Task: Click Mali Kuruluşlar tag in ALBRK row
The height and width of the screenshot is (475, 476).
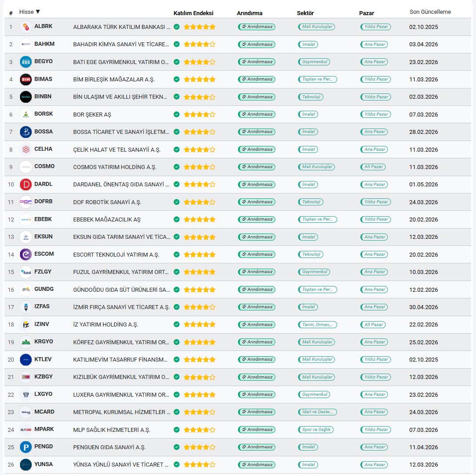Action: [317, 27]
